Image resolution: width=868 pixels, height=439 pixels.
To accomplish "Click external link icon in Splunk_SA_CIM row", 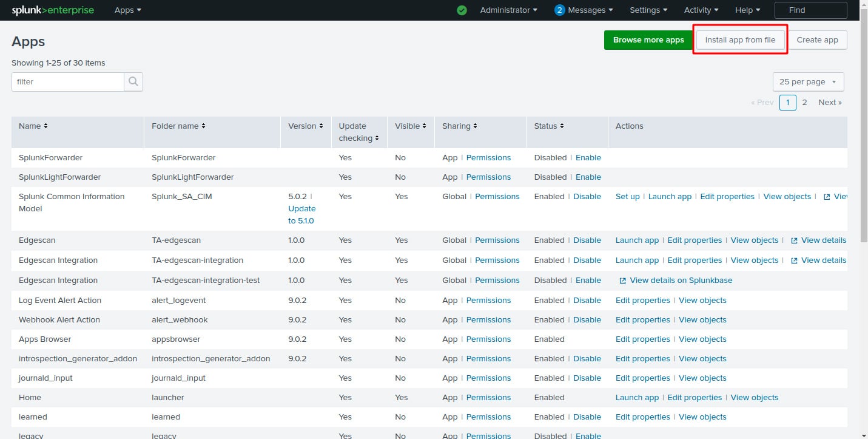I will pyautogui.click(x=827, y=197).
